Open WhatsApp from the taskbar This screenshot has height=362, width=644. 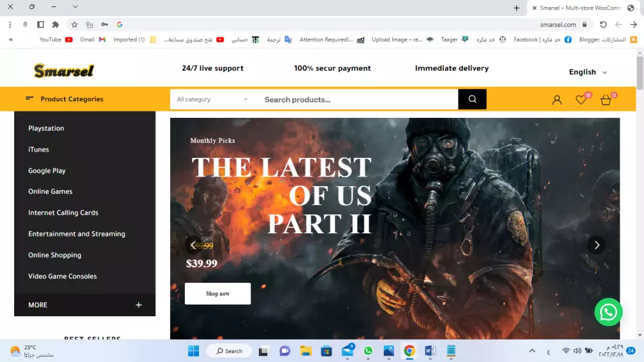(x=368, y=351)
